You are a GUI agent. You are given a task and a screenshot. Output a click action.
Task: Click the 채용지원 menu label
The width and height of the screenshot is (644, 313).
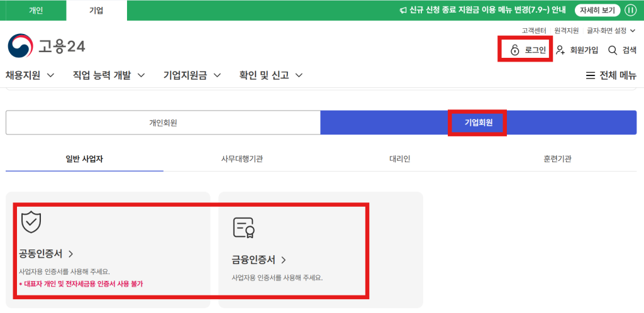23,75
